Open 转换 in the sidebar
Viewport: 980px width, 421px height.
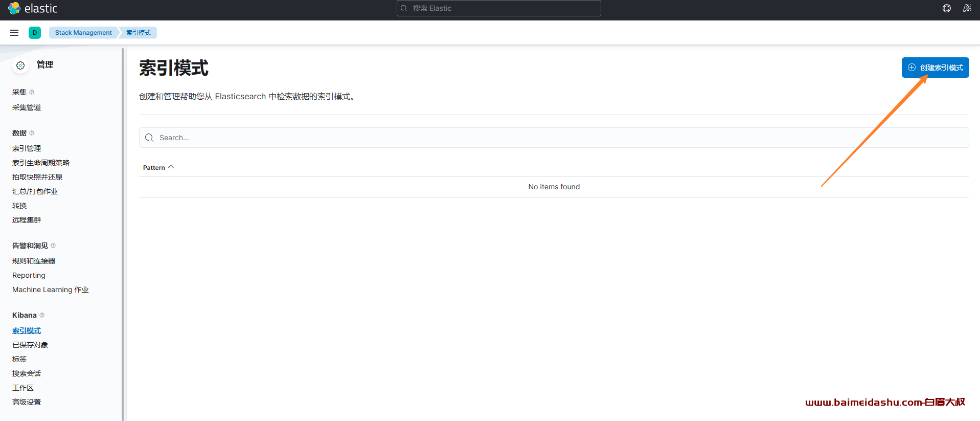coord(19,206)
